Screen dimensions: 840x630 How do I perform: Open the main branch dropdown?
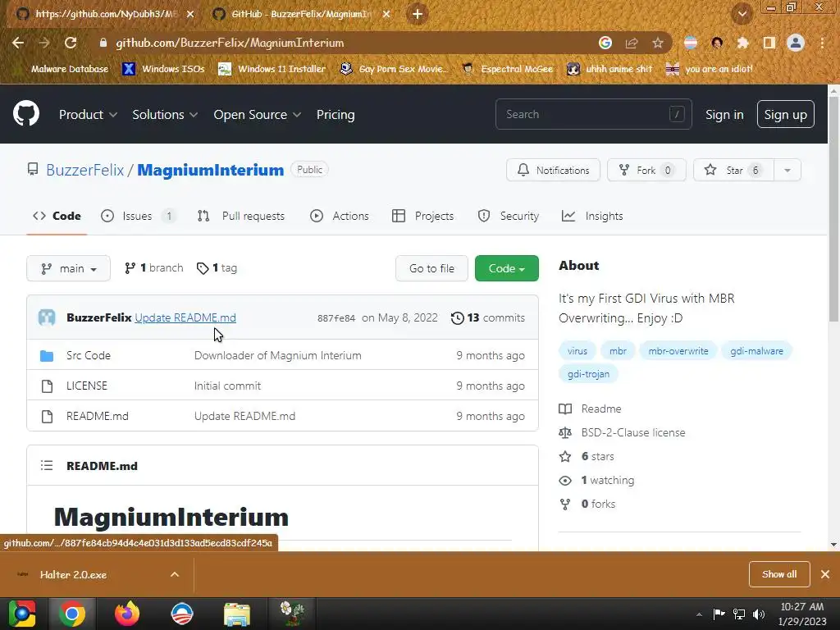[69, 268]
